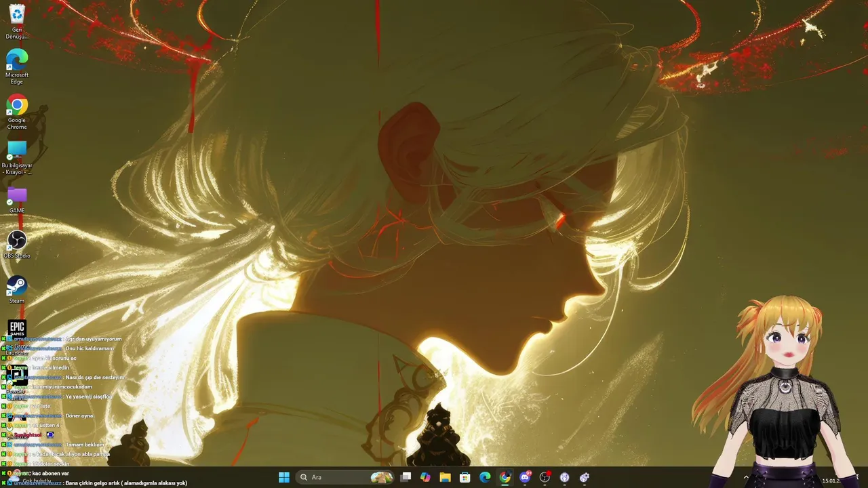The image size is (868, 488).
Task: Open the Recycle Bin (Geri Dönüşüm) desktop icon
Action: [x=17, y=21]
